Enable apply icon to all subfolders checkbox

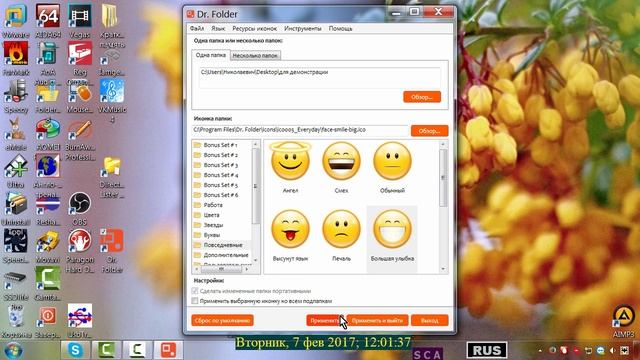pos(195,301)
